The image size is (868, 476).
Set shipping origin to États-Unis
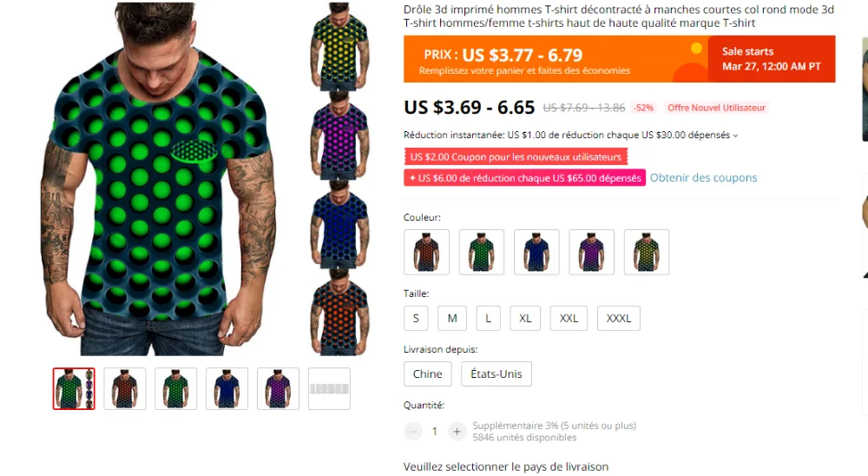point(496,374)
